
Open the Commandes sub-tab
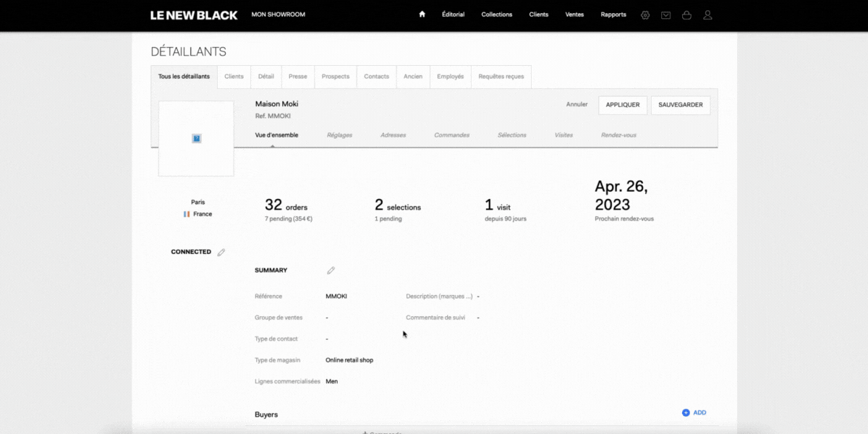[x=452, y=135]
